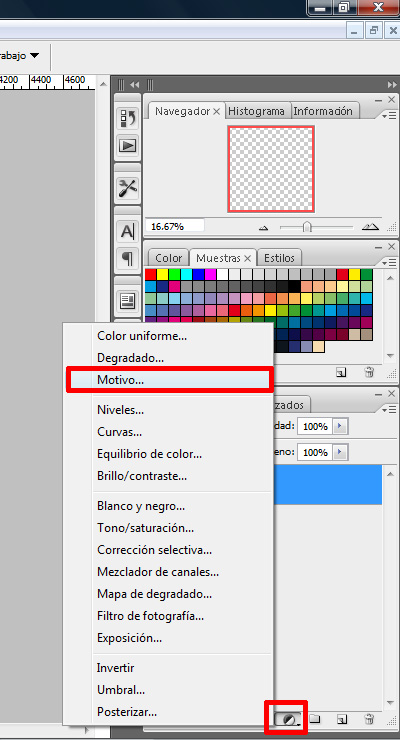Pick the cyan swatch in first row
This screenshot has height=740, width=400.
[186, 275]
